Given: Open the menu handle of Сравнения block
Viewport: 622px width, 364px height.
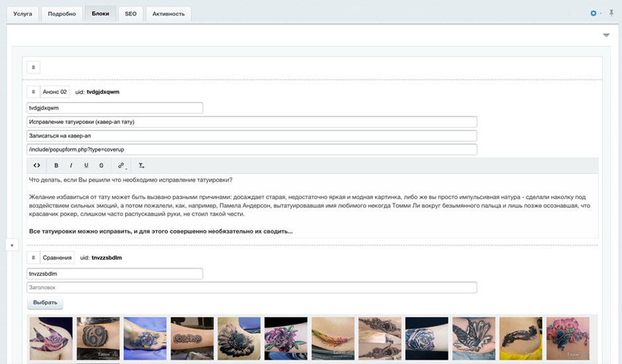Looking at the screenshot, I should [x=33, y=257].
